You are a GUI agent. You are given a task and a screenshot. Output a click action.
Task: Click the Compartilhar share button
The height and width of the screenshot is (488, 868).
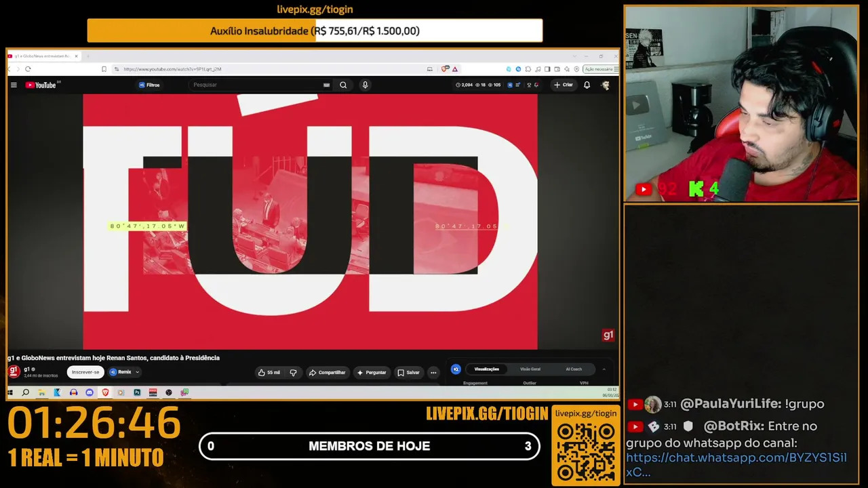click(x=327, y=372)
